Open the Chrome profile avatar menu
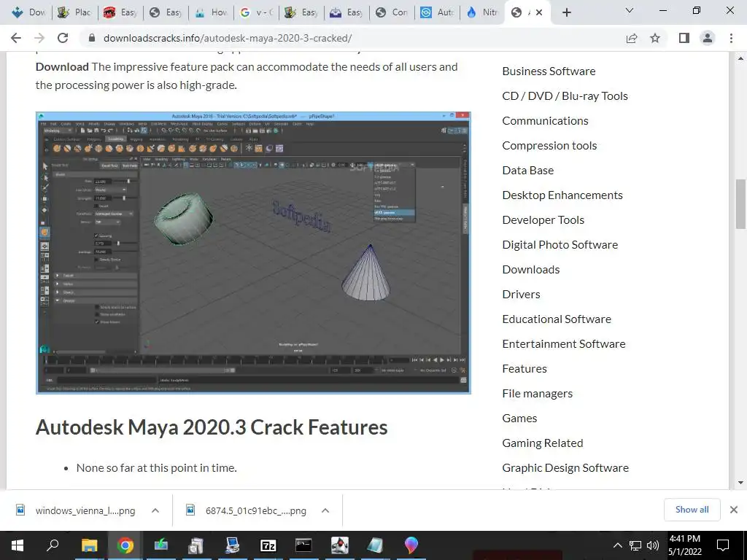Image resolution: width=747 pixels, height=560 pixels. (x=708, y=38)
